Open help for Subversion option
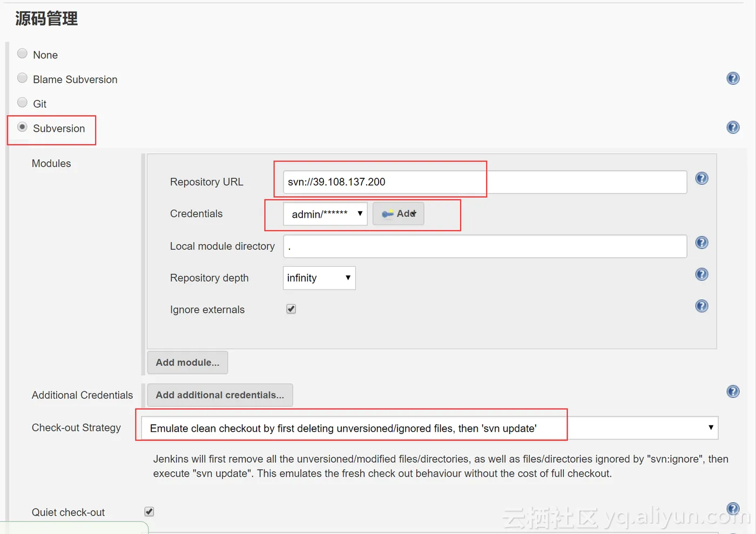Image resolution: width=756 pixels, height=534 pixels. pos(733,127)
